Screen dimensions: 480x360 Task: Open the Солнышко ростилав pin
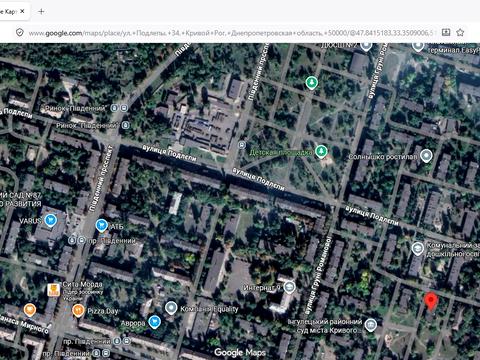(426, 156)
